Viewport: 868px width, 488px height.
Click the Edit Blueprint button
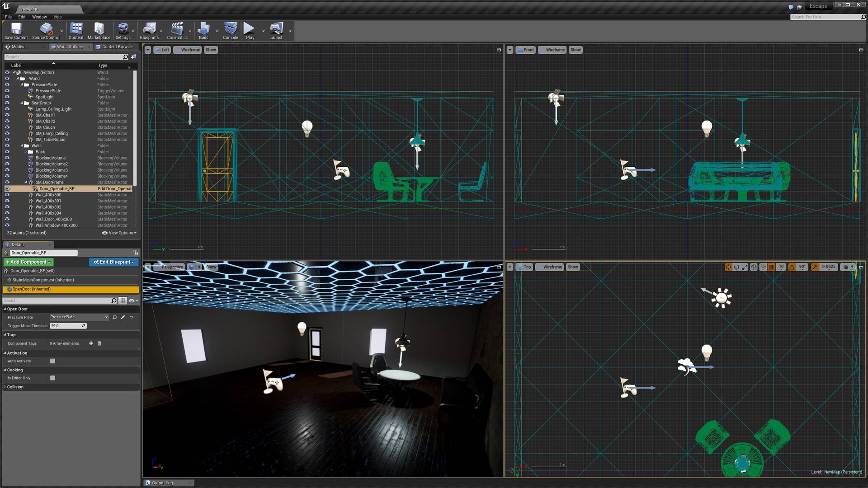pos(114,262)
